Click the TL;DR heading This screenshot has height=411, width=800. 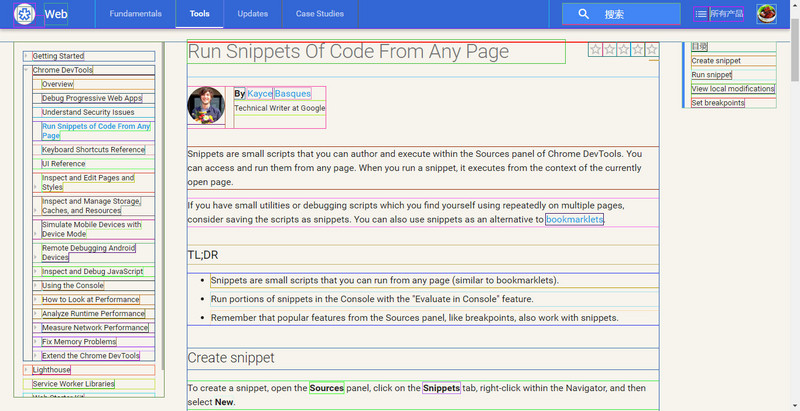coord(203,255)
